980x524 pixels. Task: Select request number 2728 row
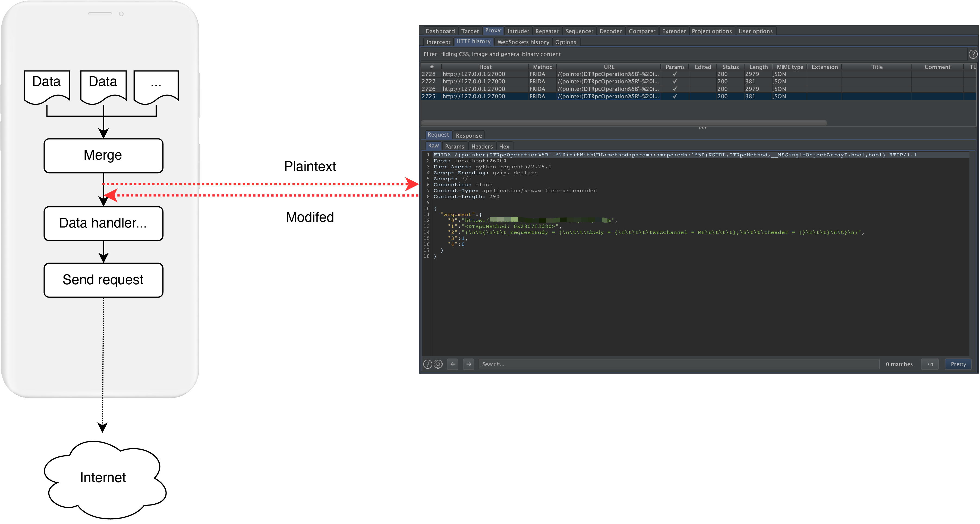571,74
